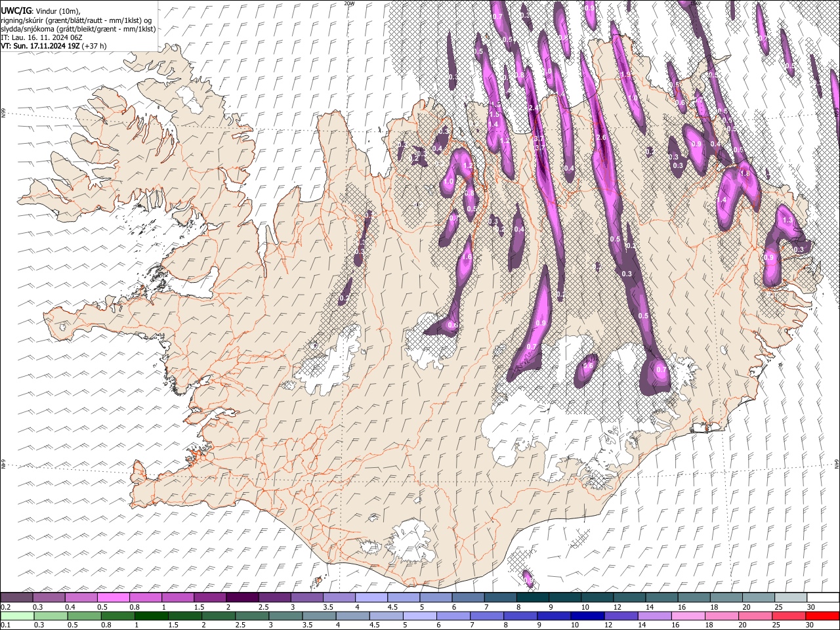The image size is (840, 630).
Task: Select the white top-row swatch starting at 30
Action: [822, 598]
